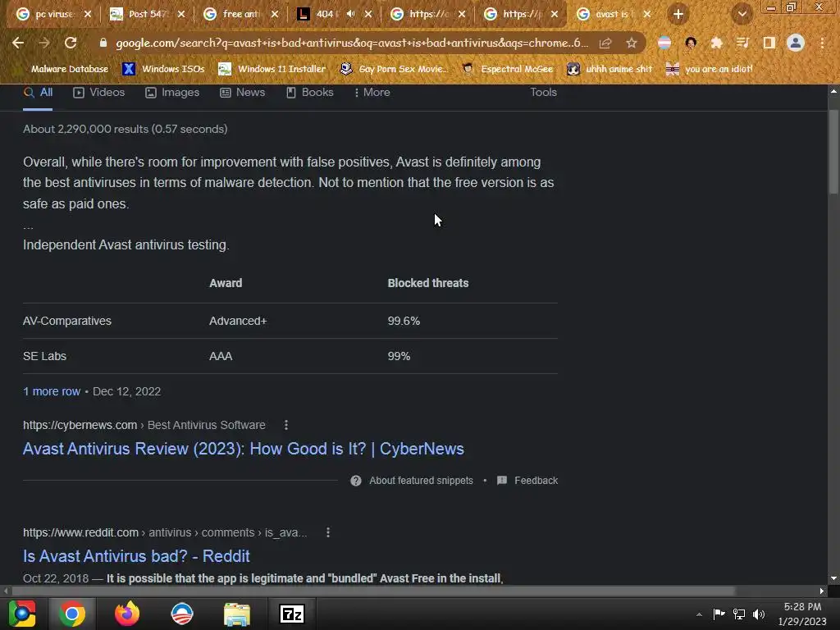Open Google Chrome from the taskbar
This screenshot has height=630, width=840.
tap(72, 614)
